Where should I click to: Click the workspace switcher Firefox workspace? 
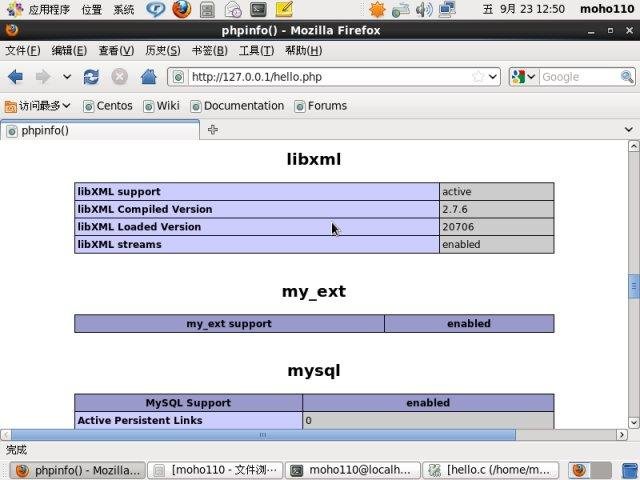[x=579, y=470]
